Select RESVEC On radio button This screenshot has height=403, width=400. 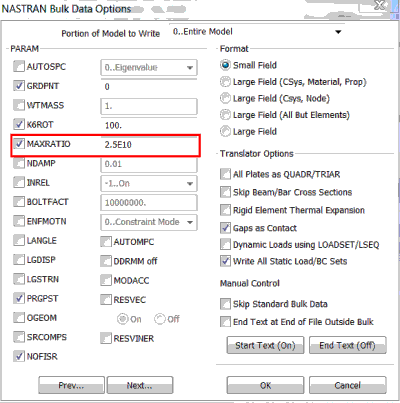[123, 319]
